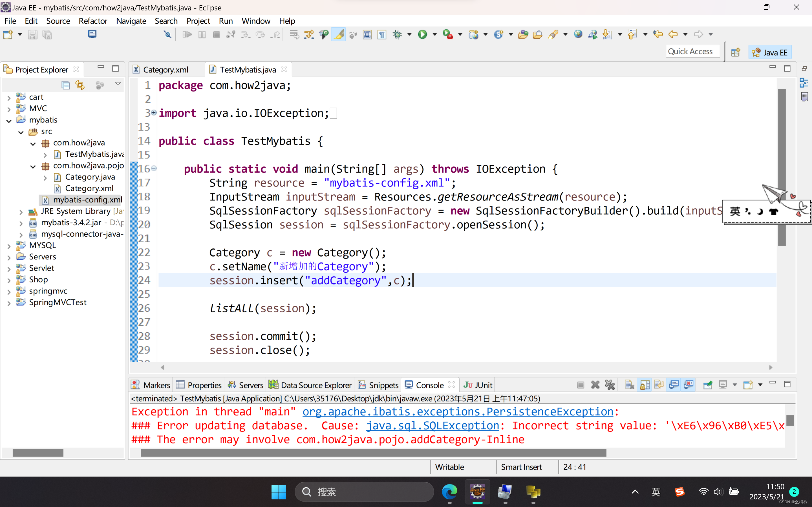812x507 pixels.
Task: Toggle Show Console When Standard Error Changes
Action: [x=689, y=385]
